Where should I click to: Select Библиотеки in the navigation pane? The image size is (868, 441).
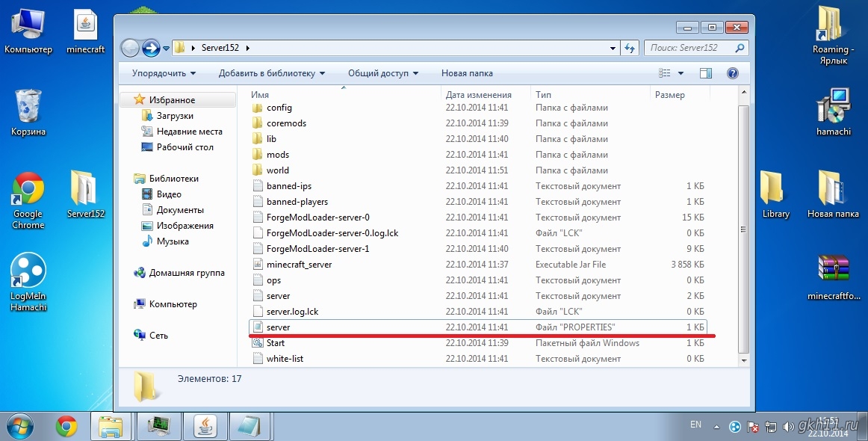click(173, 179)
